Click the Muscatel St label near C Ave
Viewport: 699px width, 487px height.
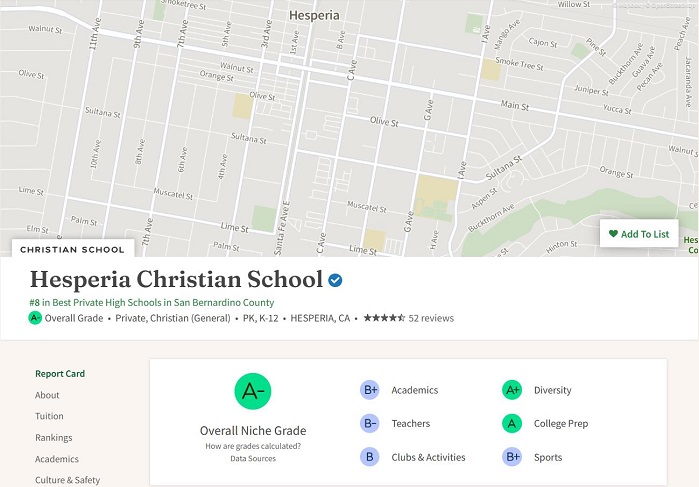pos(366,206)
